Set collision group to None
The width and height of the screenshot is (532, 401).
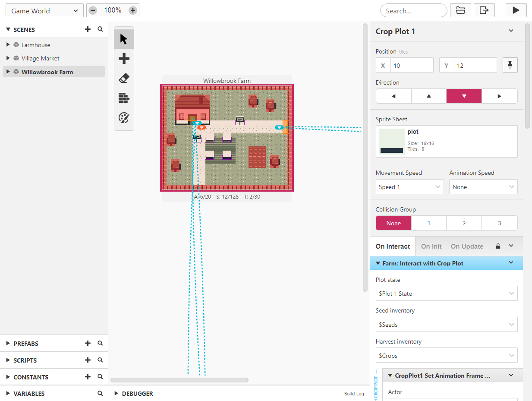(x=393, y=223)
